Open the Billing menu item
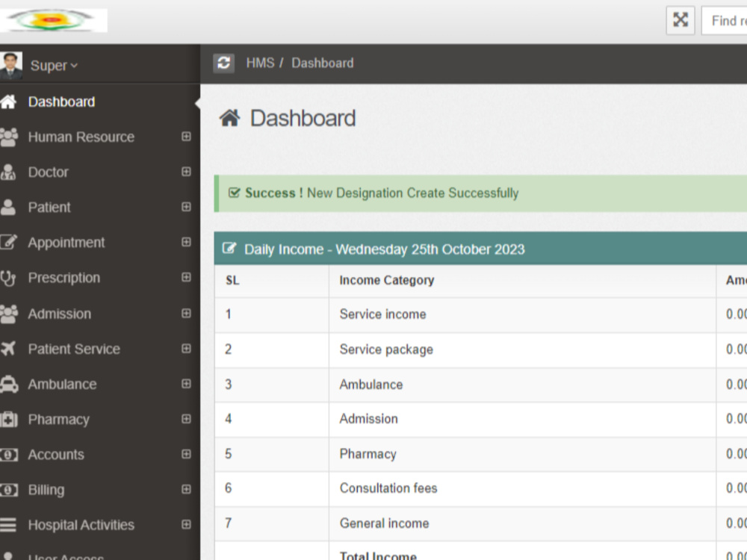Viewport: 747px width, 560px height. [46, 490]
